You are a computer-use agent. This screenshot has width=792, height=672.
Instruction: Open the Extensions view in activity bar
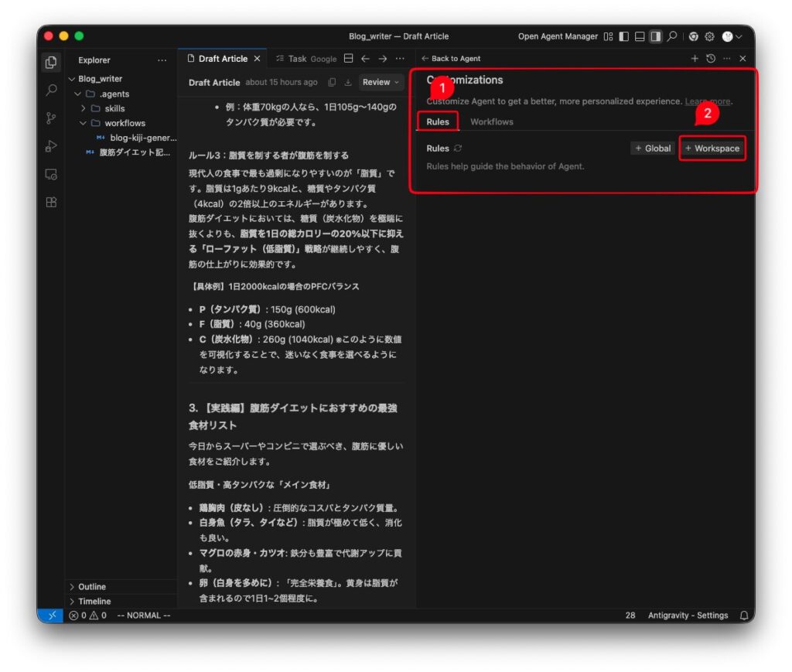click(x=51, y=203)
